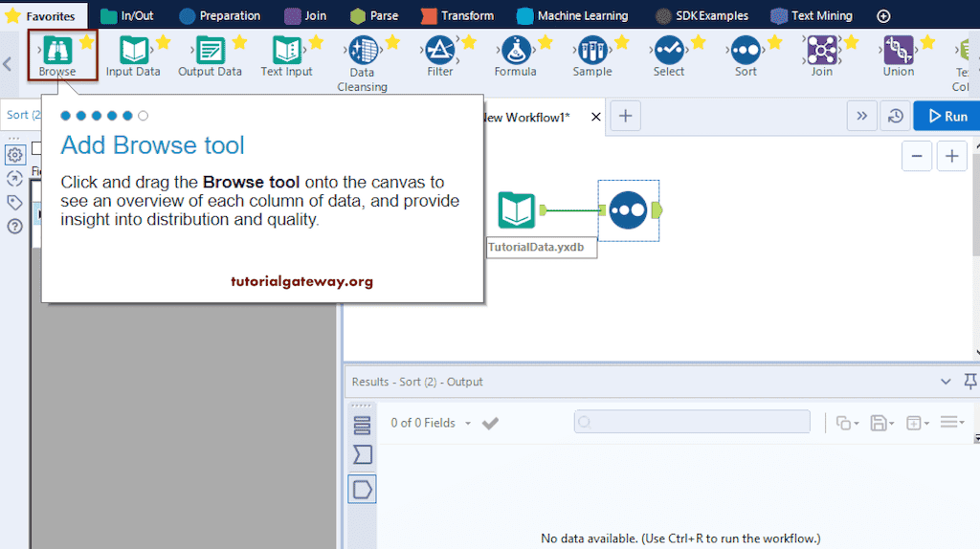Open the Transform tool category
Image resolution: width=980 pixels, height=549 pixels.
coord(457,15)
